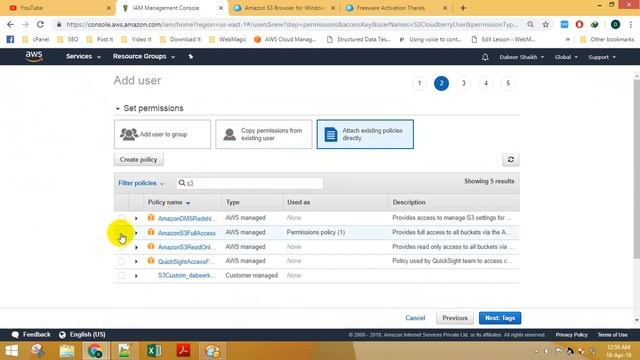Switch to Chrome in the taskbar
Screen dimensions: 640x360
tap(95, 351)
